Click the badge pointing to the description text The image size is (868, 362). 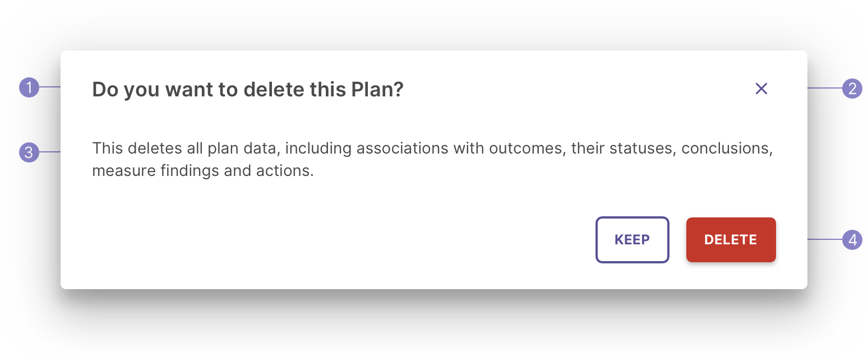coord(29,152)
